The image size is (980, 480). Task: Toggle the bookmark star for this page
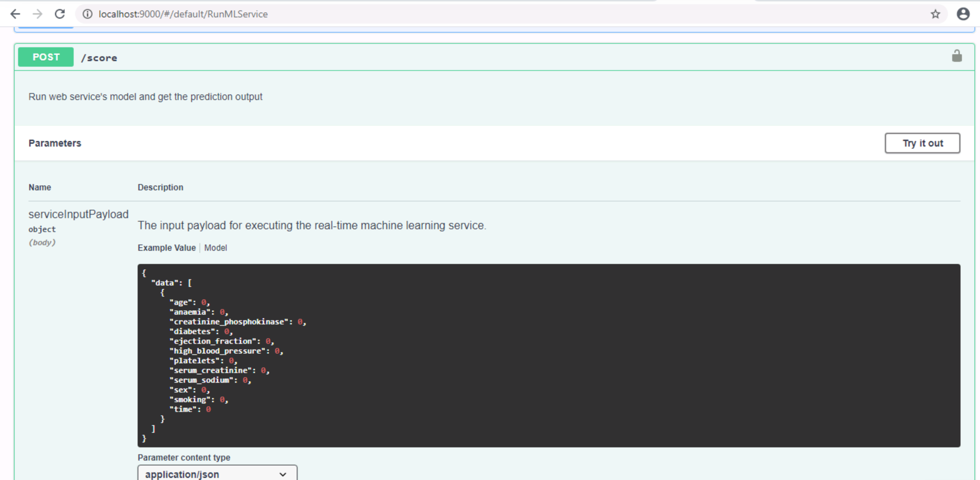point(935,14)
